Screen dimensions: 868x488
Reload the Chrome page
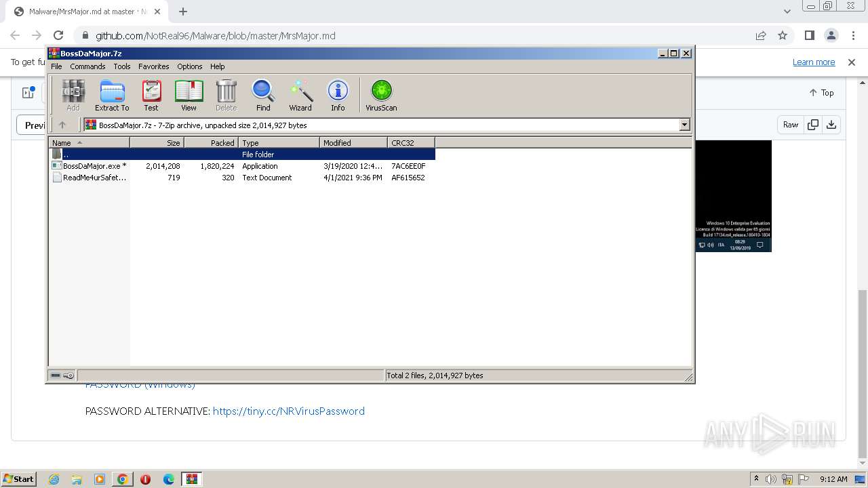click(58, 35)
